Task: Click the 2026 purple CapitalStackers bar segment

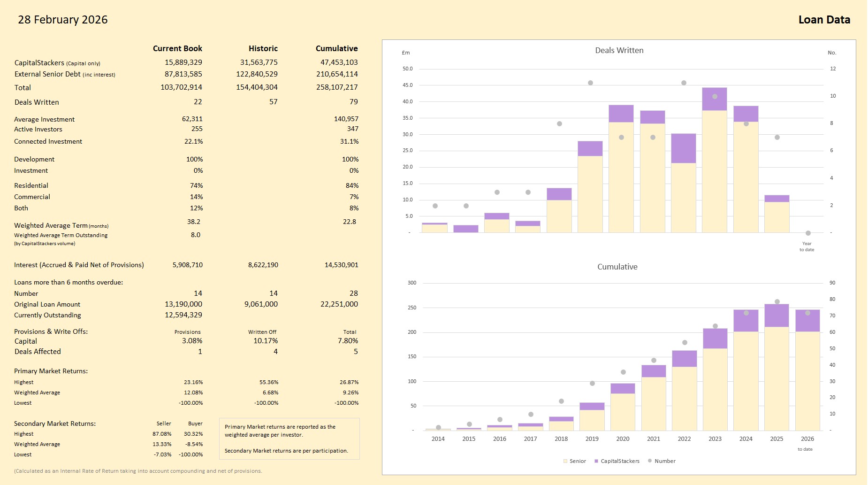Action: tap(807, 321)
